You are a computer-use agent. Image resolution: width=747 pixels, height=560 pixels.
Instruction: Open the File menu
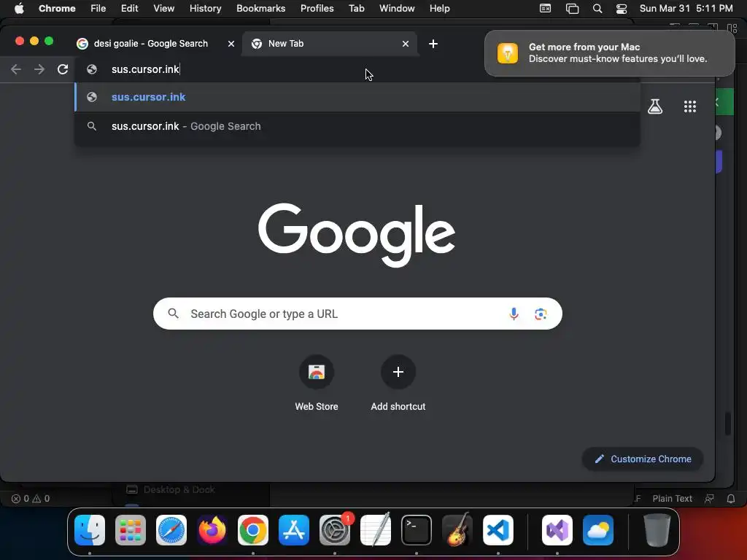click(x=98, y=9)
